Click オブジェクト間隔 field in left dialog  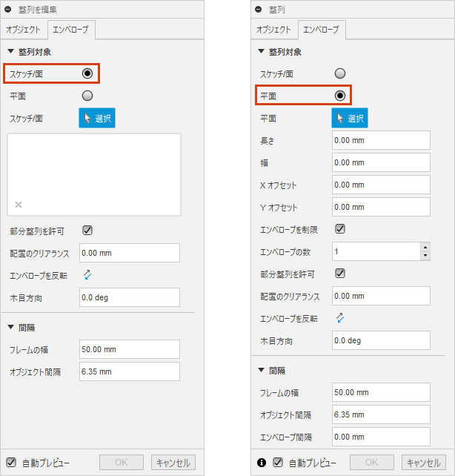130,371
